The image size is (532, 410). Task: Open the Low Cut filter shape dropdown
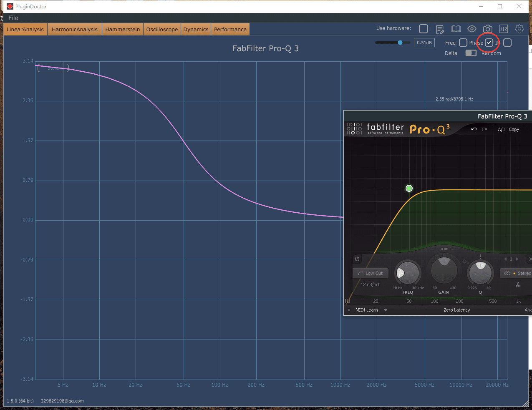coord(371,273)
